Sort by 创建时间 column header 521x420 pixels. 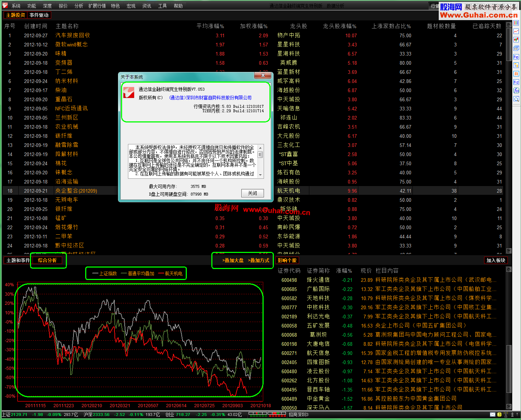[36, 26]
